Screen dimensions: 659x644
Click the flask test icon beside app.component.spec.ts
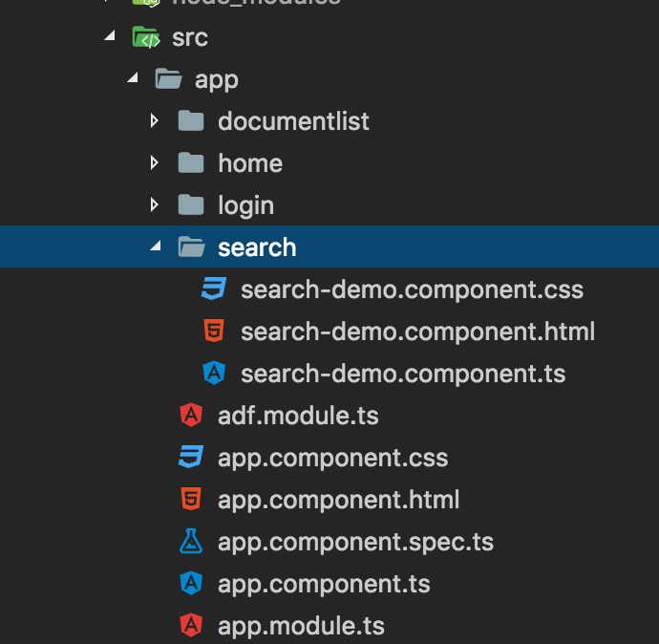[191, 542]
